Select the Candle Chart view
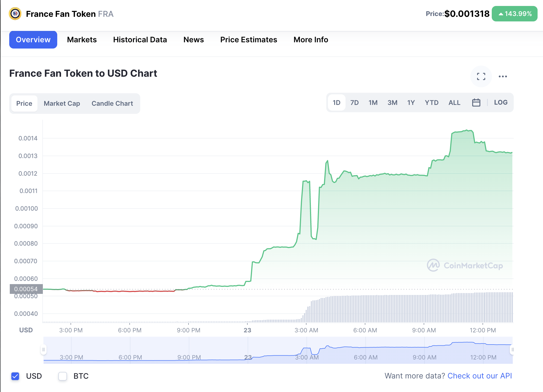The image size is (543, 392). (x=112, y=104)
